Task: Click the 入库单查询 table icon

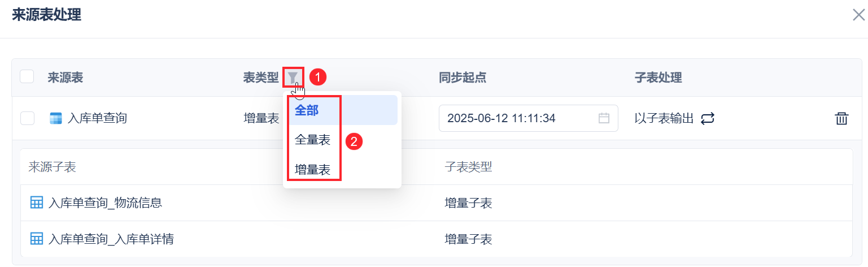Action: 56,118
